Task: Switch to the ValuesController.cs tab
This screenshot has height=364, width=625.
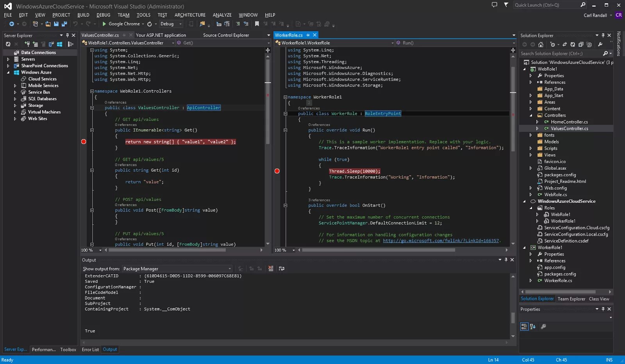Action: click(100, 35)
